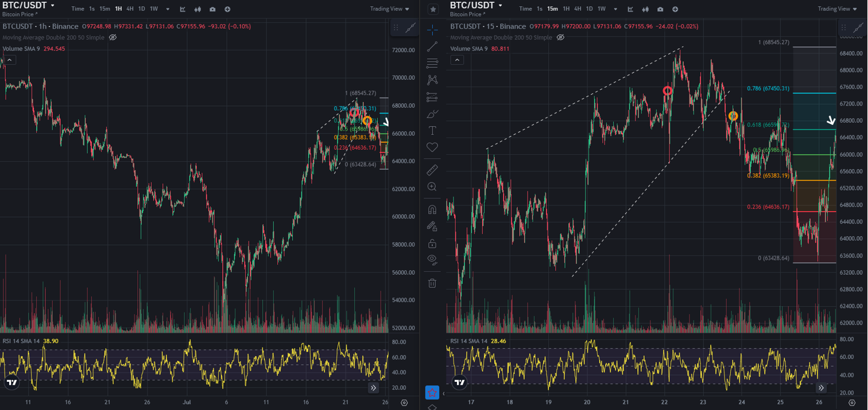Expand more timeframes dropdown on right chart
Screen dimensions: 868x410
tap(615, 9)
